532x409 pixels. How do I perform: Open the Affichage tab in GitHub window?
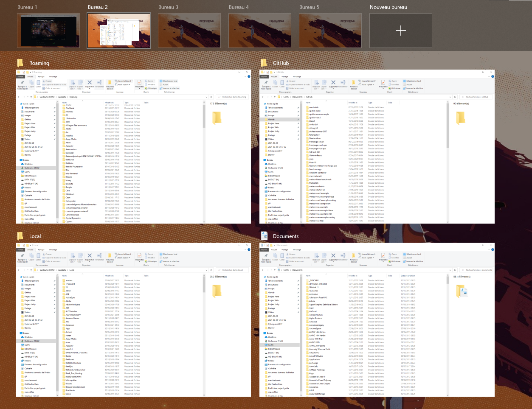pyautogui.click(x=297, y=76)
